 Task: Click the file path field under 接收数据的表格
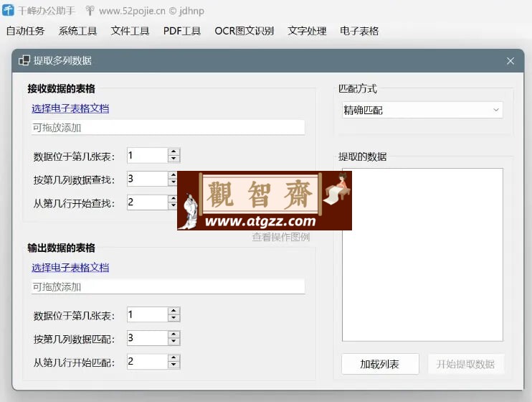pos(168,128)
